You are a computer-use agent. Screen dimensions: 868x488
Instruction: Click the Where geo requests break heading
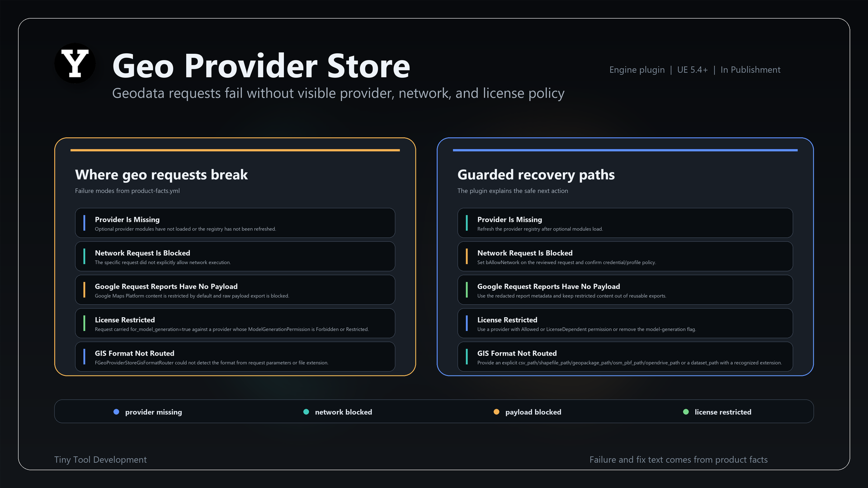(x=161, y=174)
